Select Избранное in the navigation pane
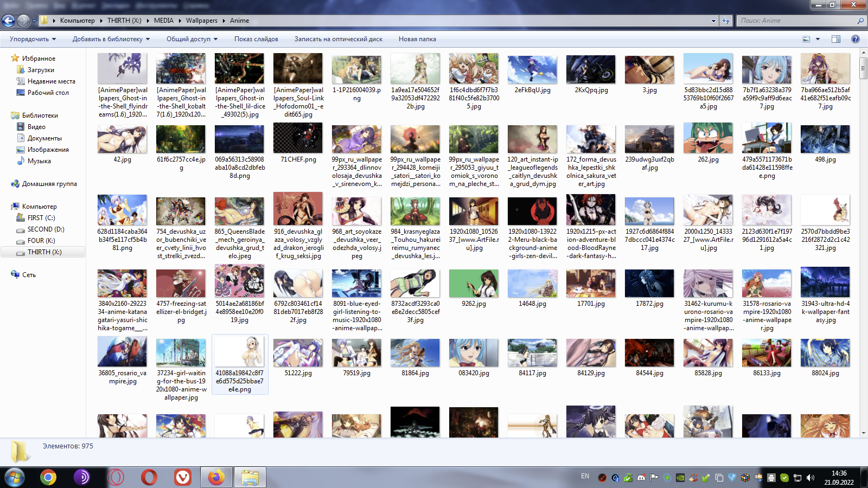This screenshot has width=868, height=488. (39, 59)
